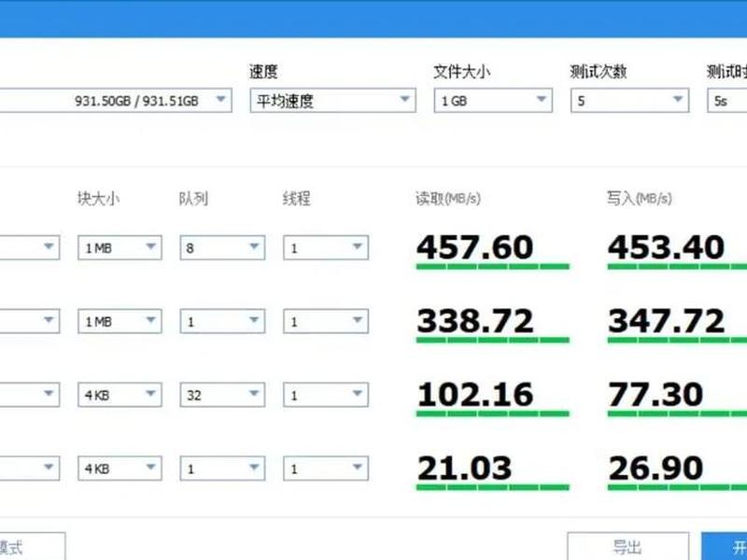Click the 线程 column header
The width and height of the screenshot is (747, 560).
pyautogui.click(x=296, y=198)
